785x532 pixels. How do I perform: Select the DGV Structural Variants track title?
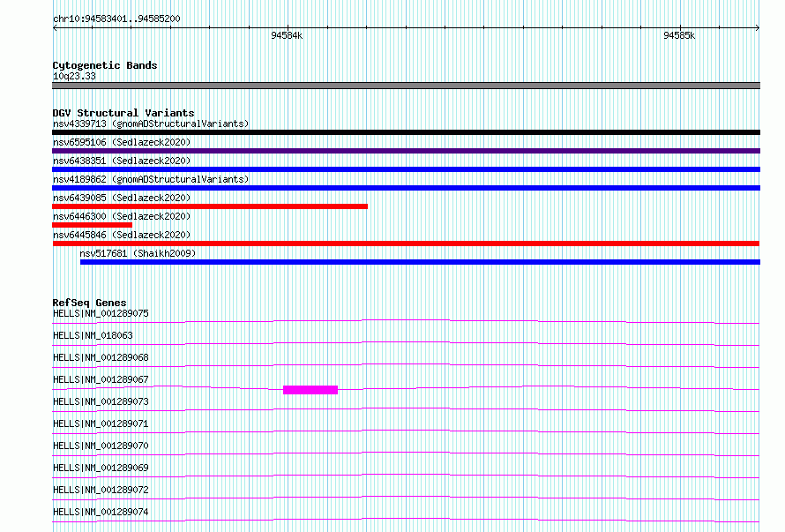123,113
